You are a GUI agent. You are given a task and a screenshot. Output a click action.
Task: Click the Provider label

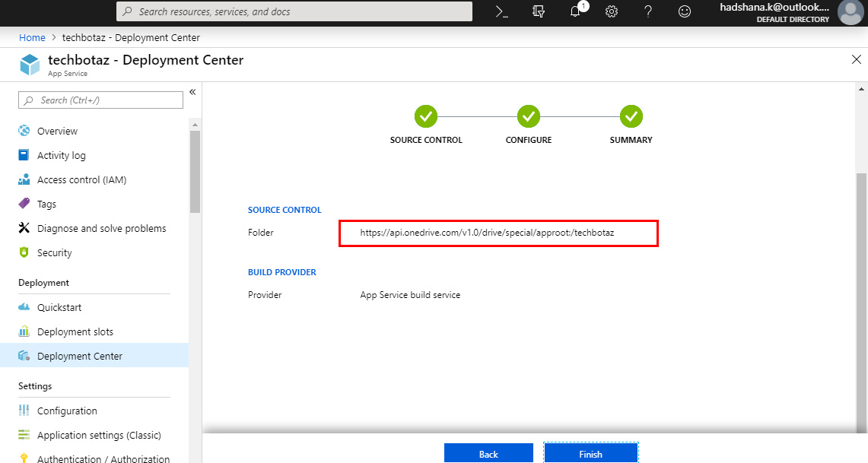click(x=265, y=295)
